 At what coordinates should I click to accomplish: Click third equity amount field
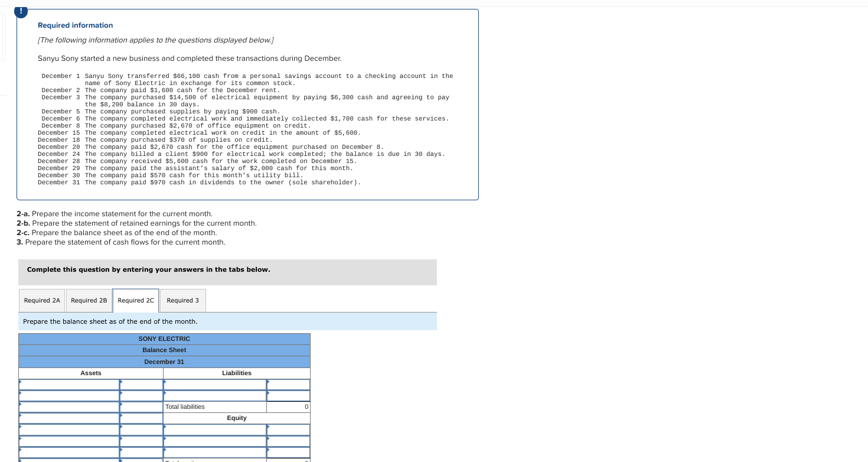[x=288, y=452]
